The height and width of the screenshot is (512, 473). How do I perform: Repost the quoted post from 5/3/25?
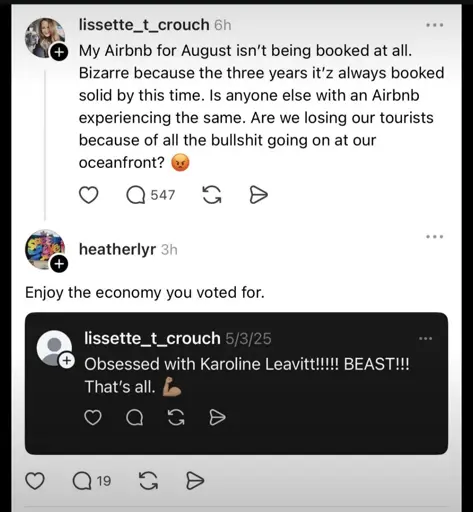(x=176, y=417)
